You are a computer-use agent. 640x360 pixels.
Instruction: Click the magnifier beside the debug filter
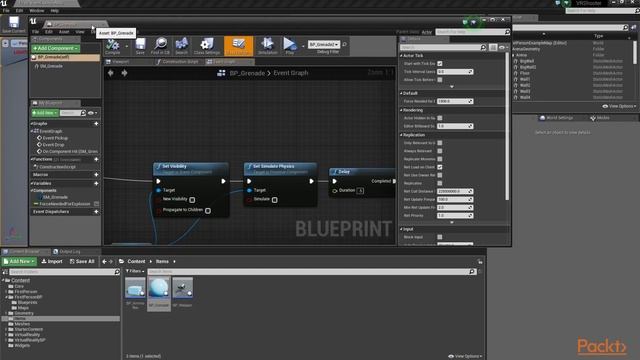tap(344, 44)
